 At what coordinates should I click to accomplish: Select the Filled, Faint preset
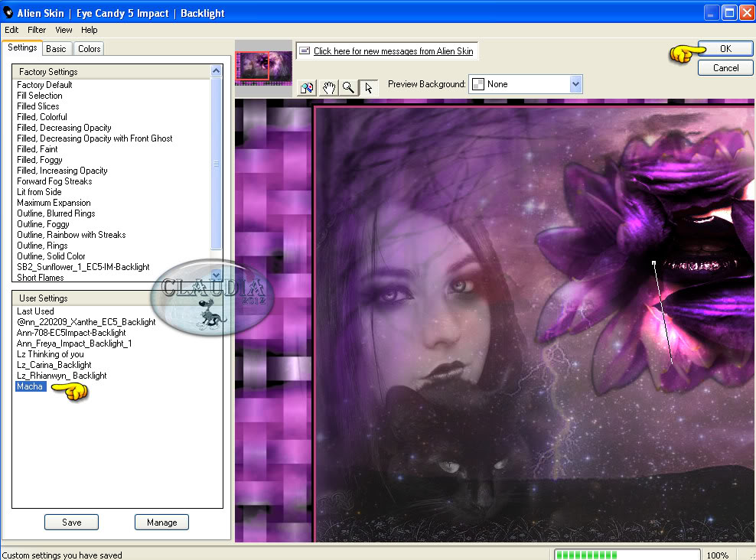click(x=37, y=149)
